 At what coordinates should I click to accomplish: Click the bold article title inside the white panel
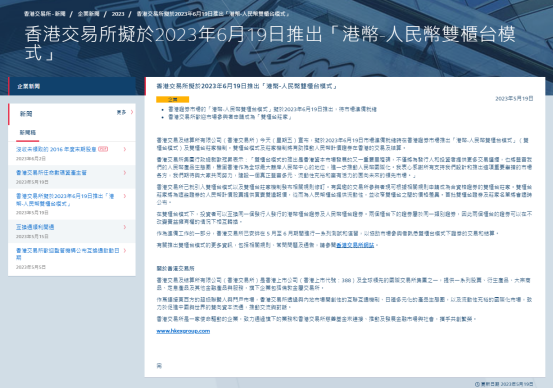point(247,86)
